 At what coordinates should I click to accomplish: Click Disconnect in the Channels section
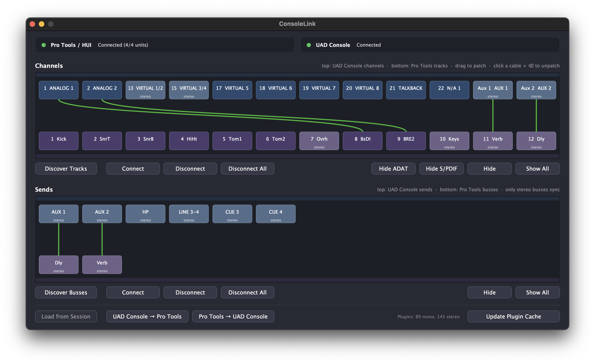190,168
